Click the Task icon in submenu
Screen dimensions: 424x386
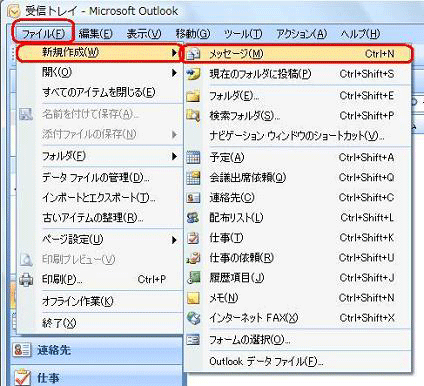pyautogui.click(x=193, y=238)
